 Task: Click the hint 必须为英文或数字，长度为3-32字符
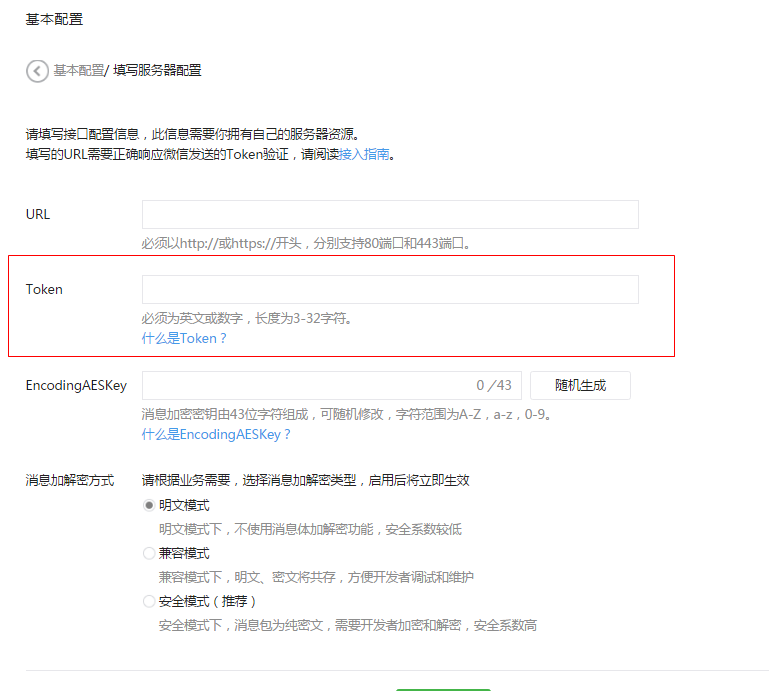[244, 318]
